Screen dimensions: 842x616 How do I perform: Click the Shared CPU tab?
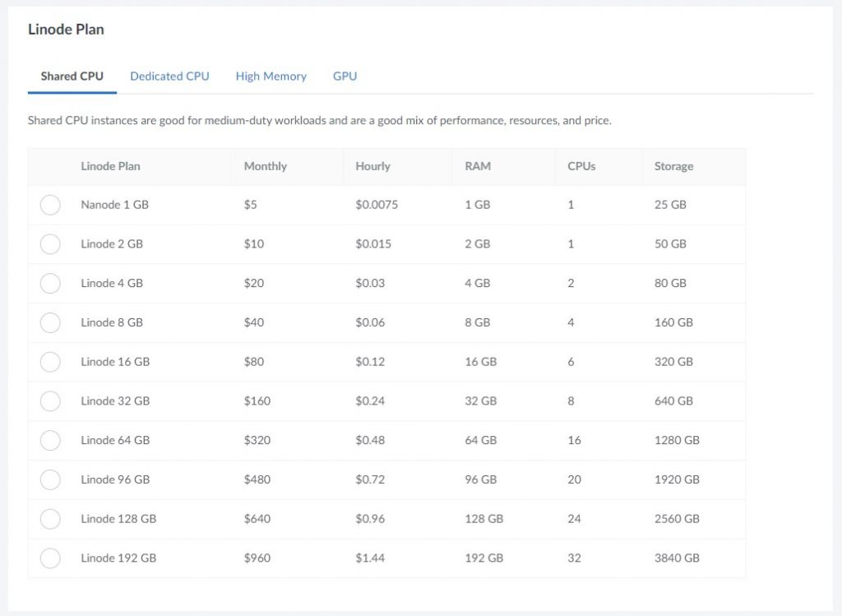pos(72,76)
